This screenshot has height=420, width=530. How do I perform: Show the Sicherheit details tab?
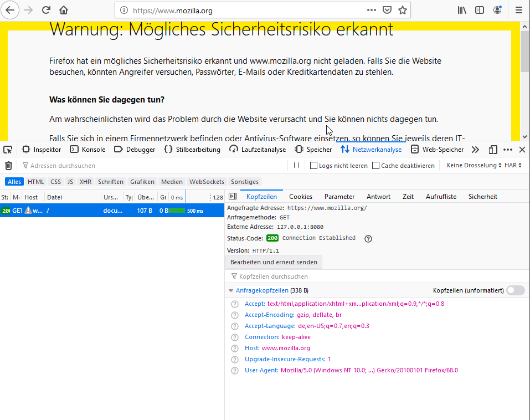483,197
